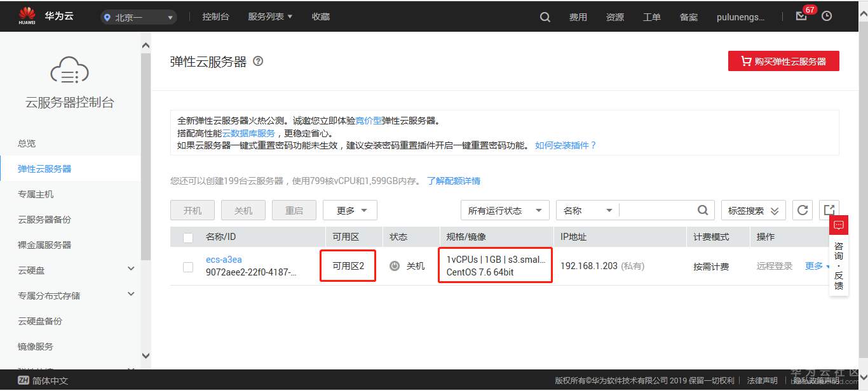Click the Huawei Cloud logo
Image resolution: width=868 pixels, height=391 pixels.
tap(46, 17)
